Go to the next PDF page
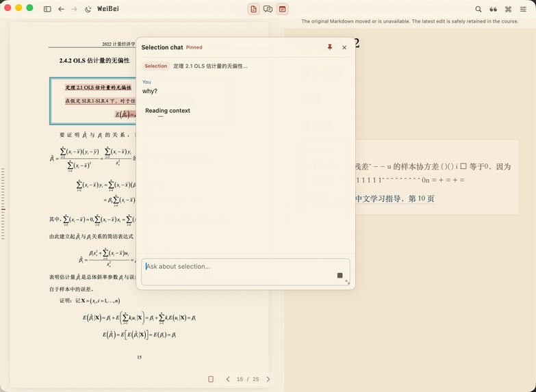 coord(268,379)
